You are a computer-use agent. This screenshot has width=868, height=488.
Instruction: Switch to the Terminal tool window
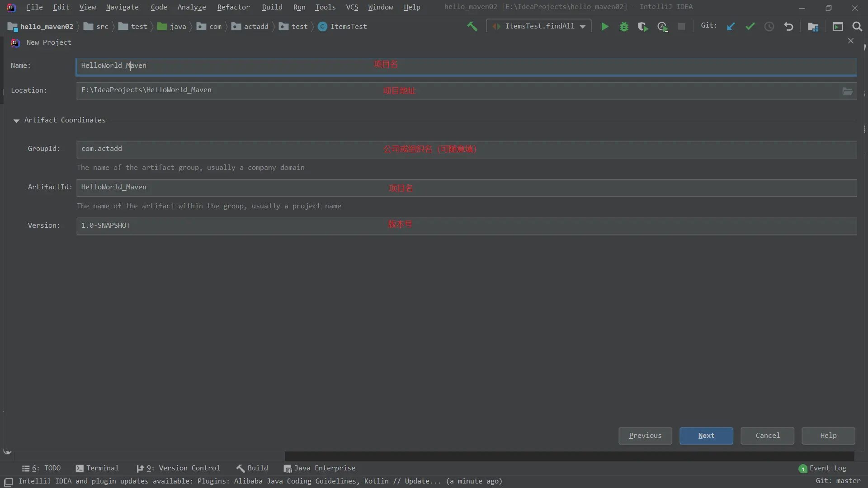click(97, 468)
